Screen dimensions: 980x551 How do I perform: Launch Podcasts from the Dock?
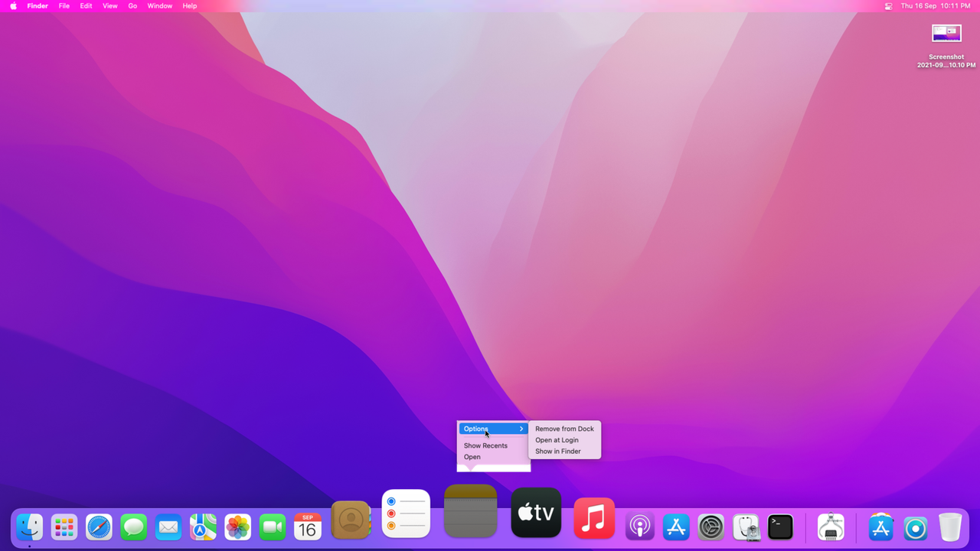pos(640,527)
